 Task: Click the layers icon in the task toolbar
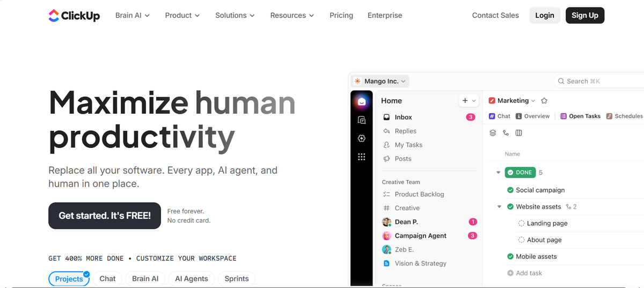(x=493, y=132)
